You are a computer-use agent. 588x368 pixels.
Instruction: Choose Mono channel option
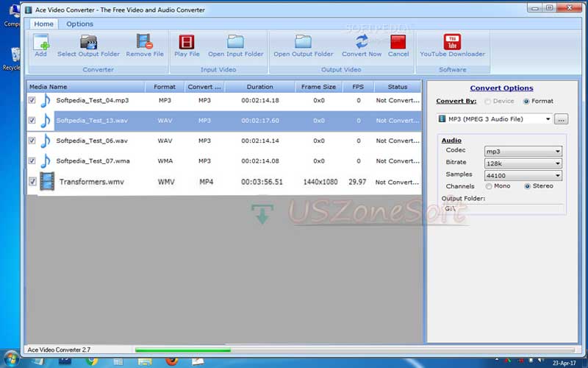point(489,186)
